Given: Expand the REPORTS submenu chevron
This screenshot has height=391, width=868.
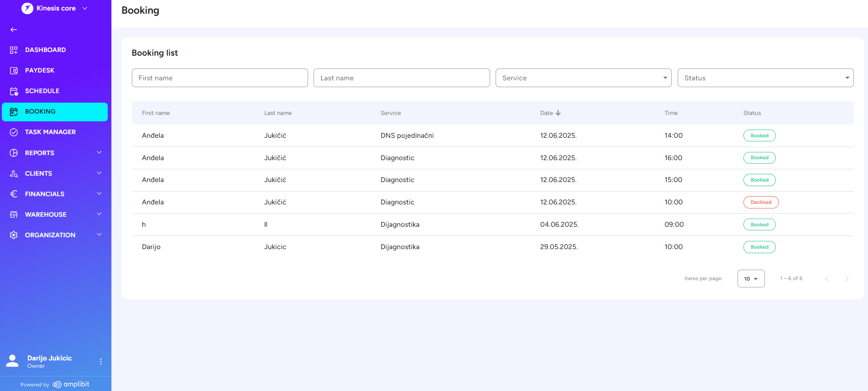Looking at the screenshot, I should pyautogui.click(x=99, y=152).
